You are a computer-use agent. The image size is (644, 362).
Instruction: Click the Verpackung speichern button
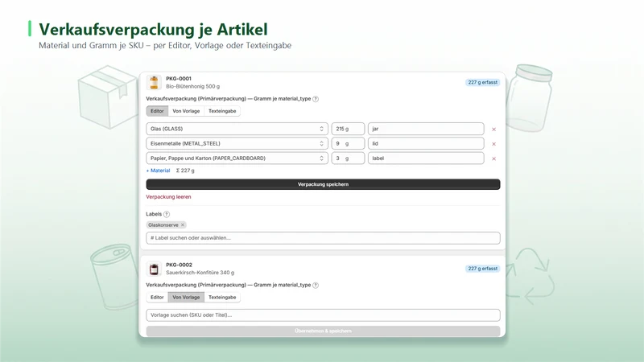324,184
